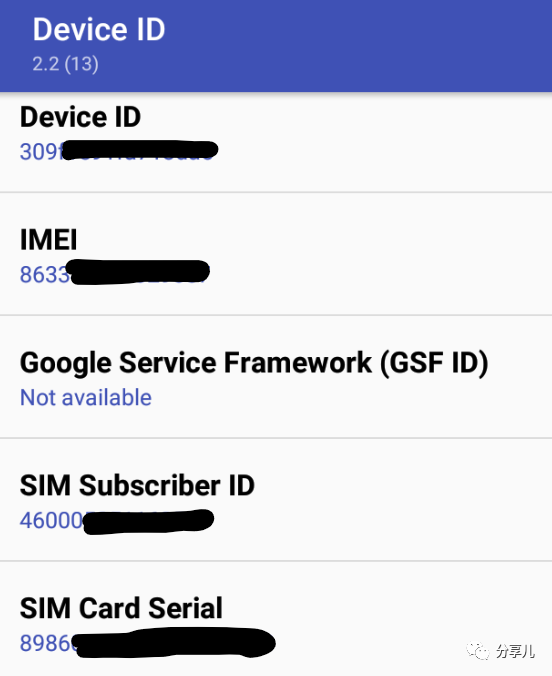Viewport: 552px width, 676px height.
Task: Select the Google Service Framework (GSF ID) heading
Action: pyautogui.click(x=254, y=363)
